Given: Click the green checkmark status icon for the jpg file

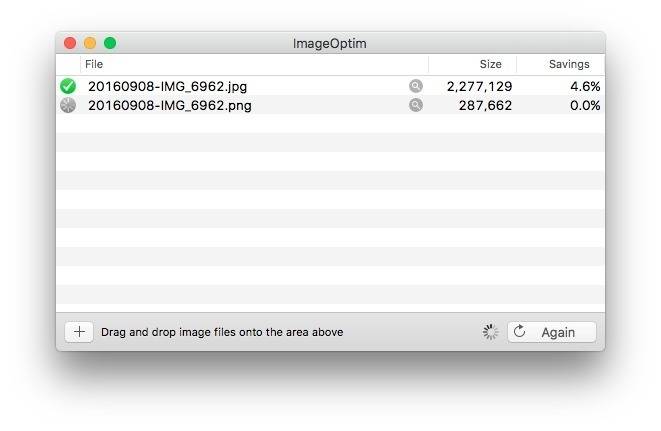Looking at the screenshot, I should point(68,86).
